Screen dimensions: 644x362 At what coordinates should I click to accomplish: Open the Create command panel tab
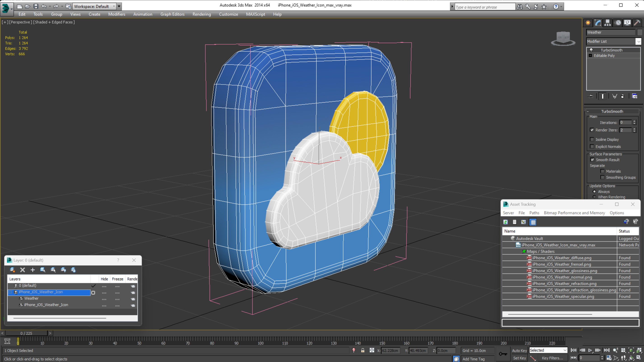[x=588, y=23]
